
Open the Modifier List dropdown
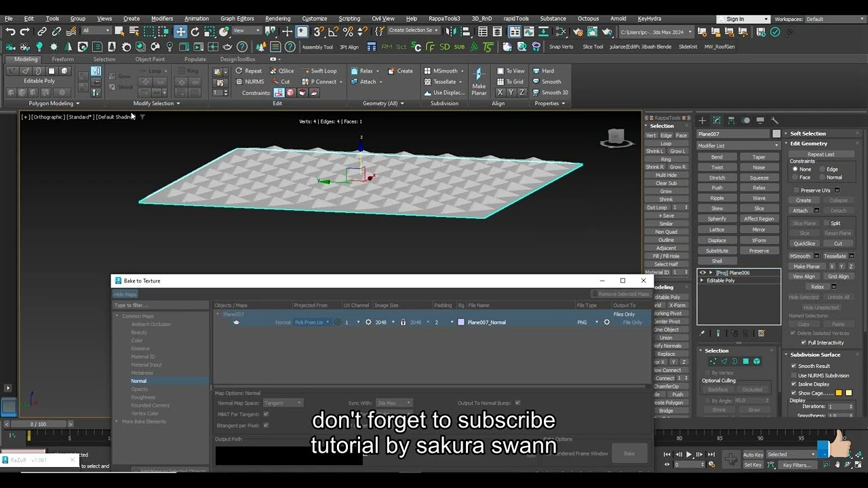pos(738,146)
